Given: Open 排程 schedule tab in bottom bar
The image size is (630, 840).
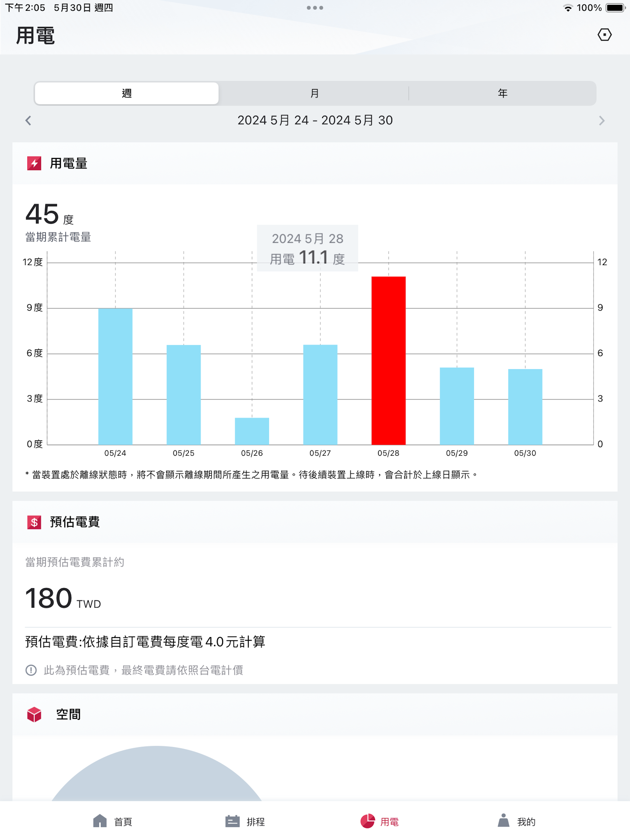Looking at the screenshot, I should [245, 821].
